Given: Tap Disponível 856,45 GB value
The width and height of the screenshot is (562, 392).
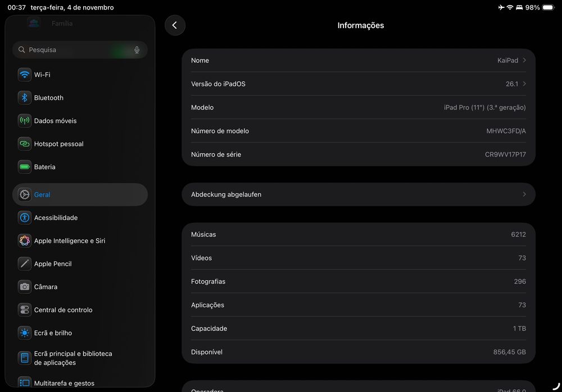Looking at the screenshot, I should click(x=509, y=352).
